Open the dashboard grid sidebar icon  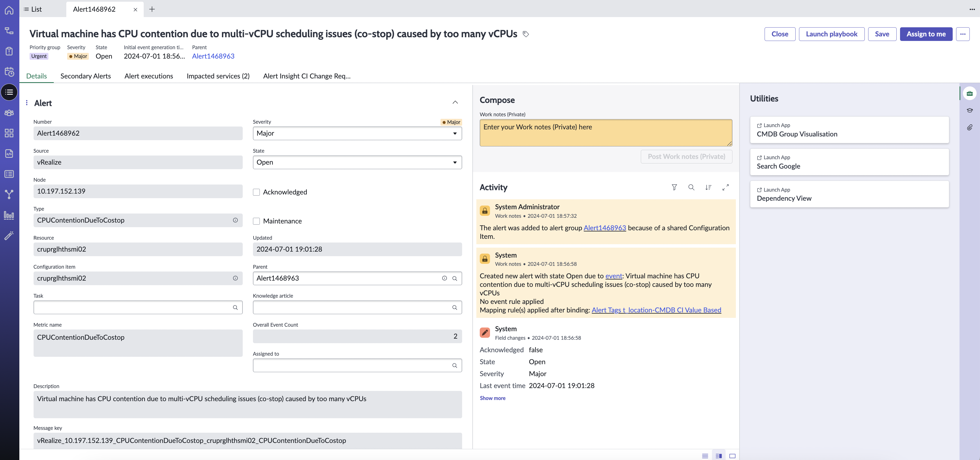(9, 133)
